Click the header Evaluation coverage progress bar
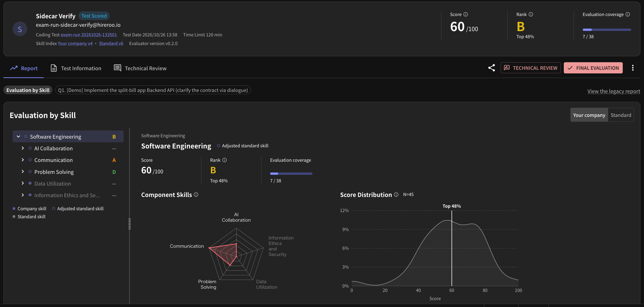 tap(607, 30)
